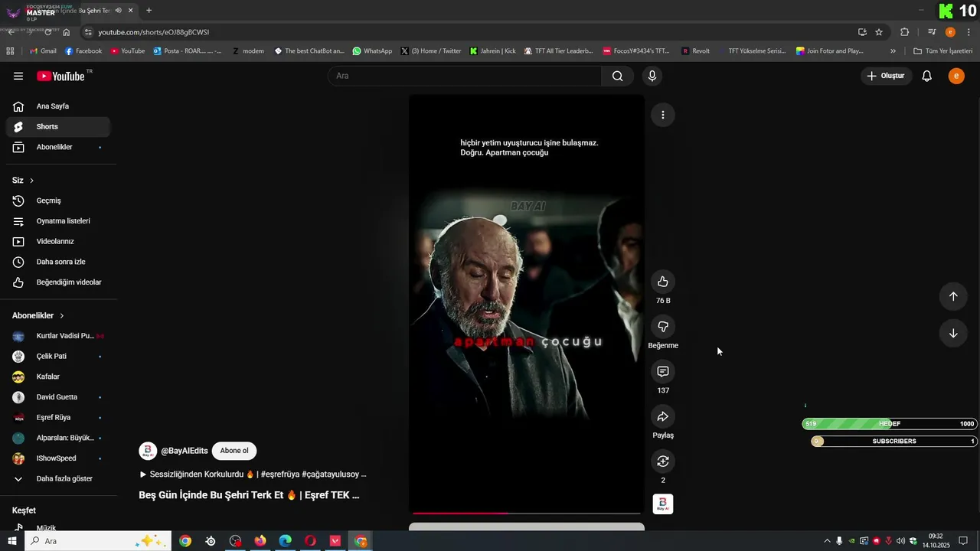Screen dimensions: 980x551
Task: Open YouTube notifications bell
Action: tap(926, 76)
